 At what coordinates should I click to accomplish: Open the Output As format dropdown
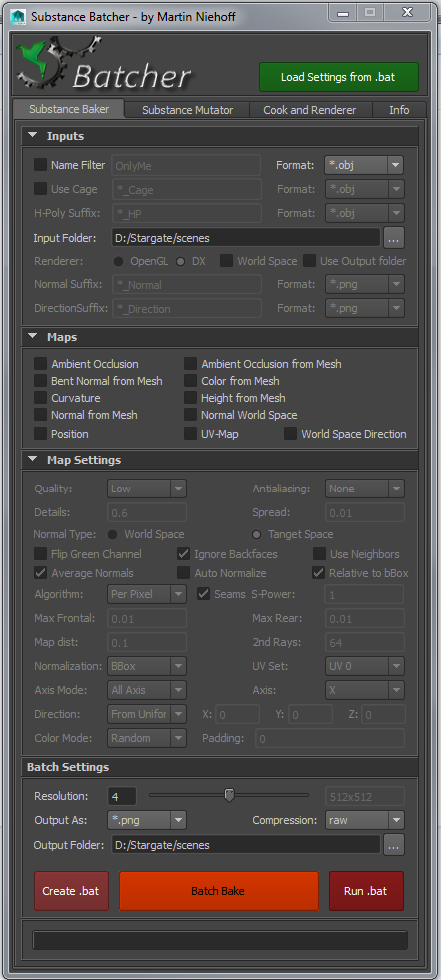coord(146,819)
